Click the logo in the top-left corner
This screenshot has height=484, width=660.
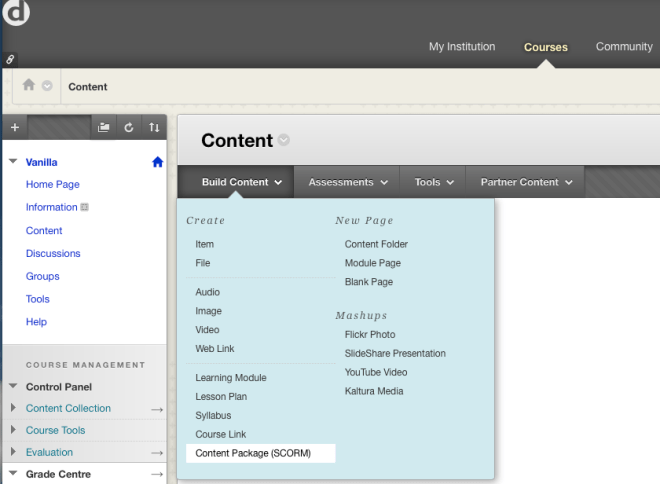coord(16,12)
